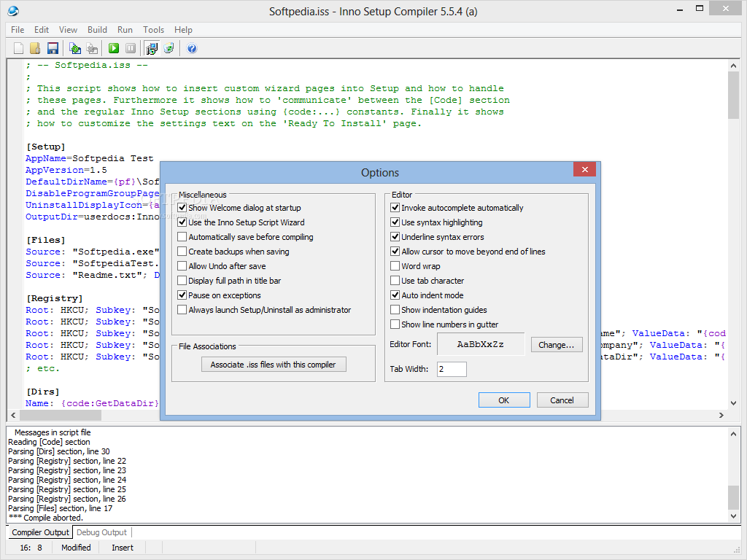Click editor vertical scrollbar up arrow
The image size is (747, 560).
pos(734,66)
